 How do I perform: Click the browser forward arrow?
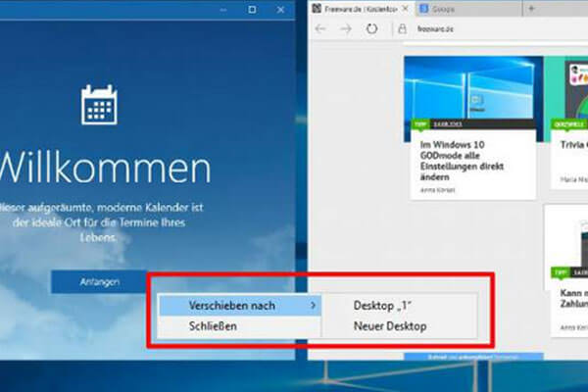[346, 28]
